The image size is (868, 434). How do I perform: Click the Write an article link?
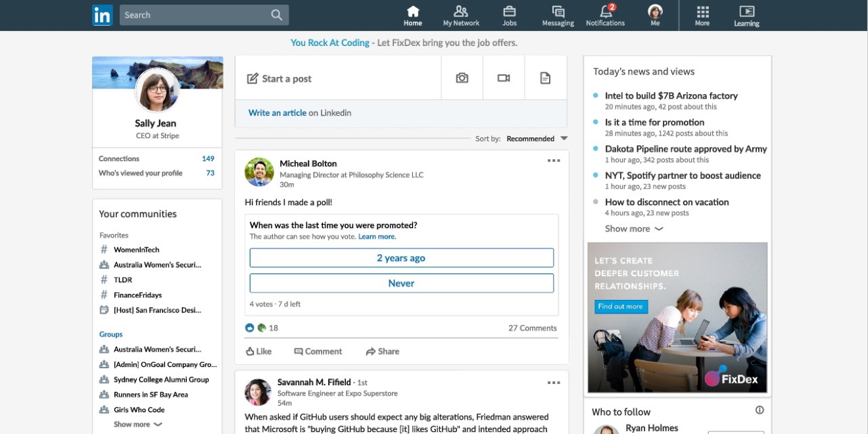[277, 113]
